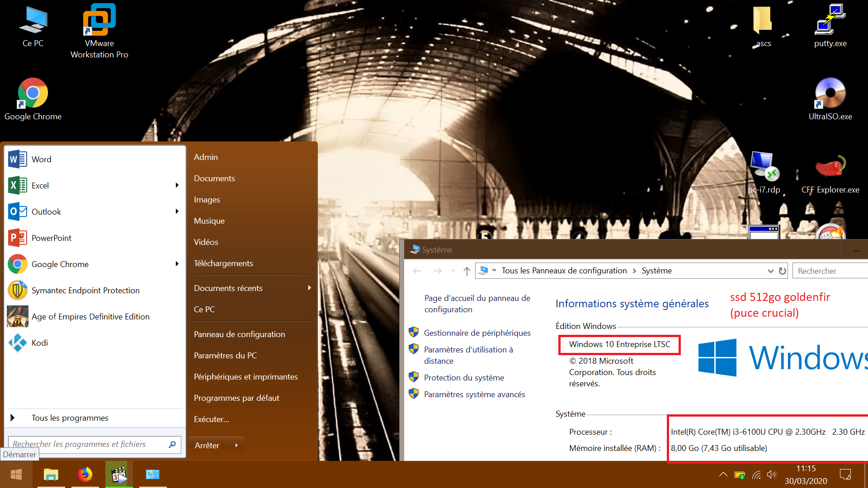Open Word from the start menu
Image resolution: width=868 pixels, height=488 pixels.
coord(41,160)
